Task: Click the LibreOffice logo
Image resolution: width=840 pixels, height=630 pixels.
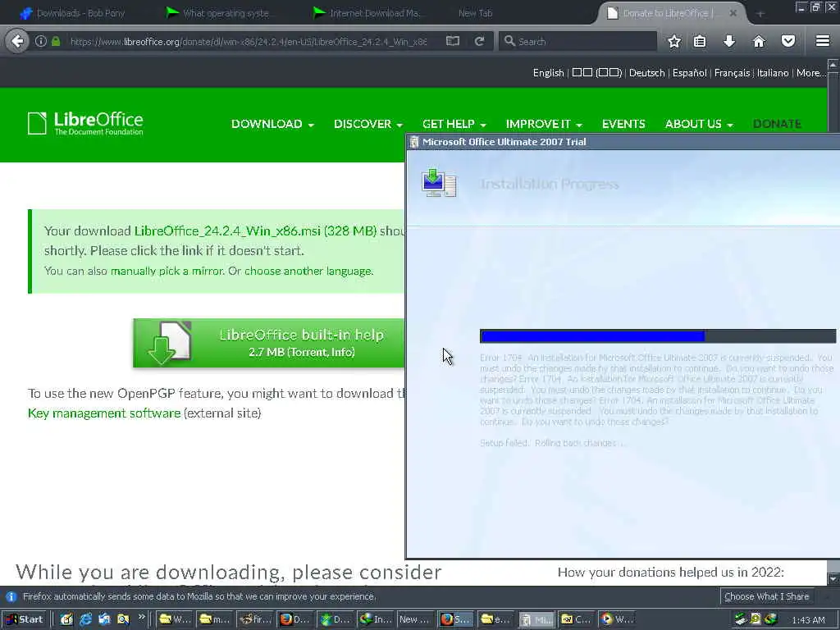Action: point(85,123)
